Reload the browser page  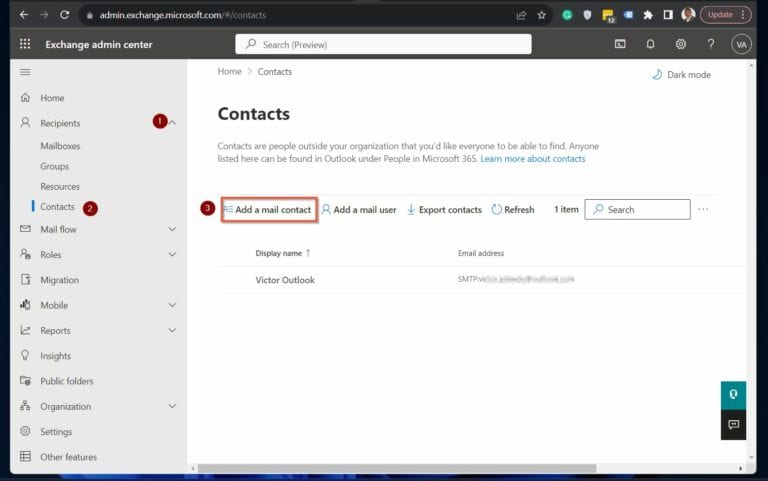click(65, 15)
